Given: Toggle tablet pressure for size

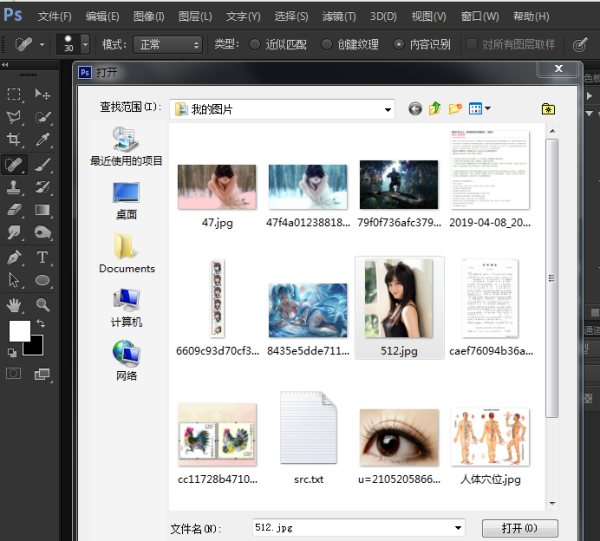Looking at the screenshot, I should pyautogui.click(x=580, y=45).
